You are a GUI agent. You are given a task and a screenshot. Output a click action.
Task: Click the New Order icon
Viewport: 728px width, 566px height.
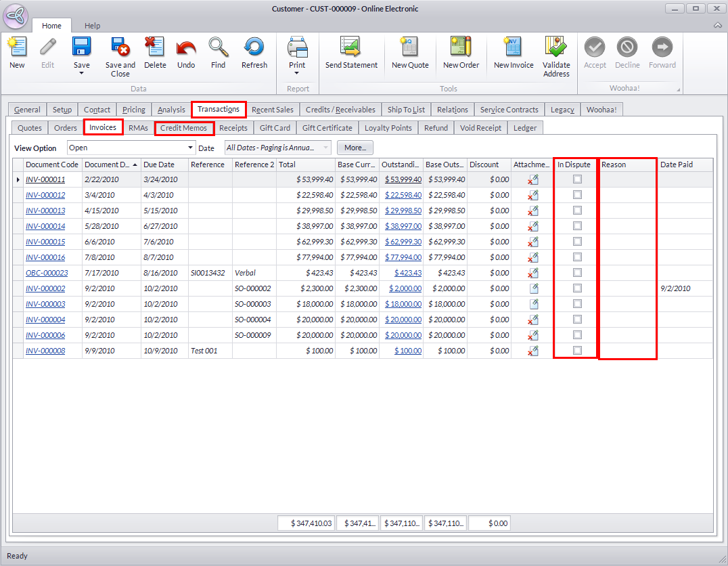(461, 47)
